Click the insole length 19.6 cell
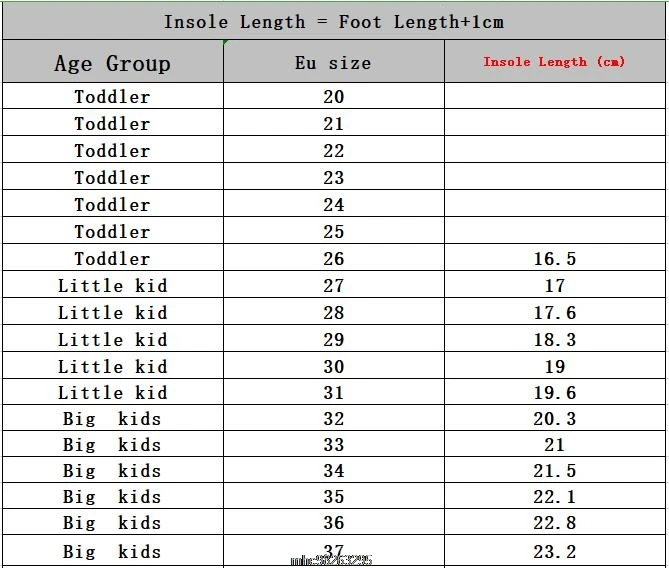The width and height of the screenshot is (669, 568). [x=554, y=393]
